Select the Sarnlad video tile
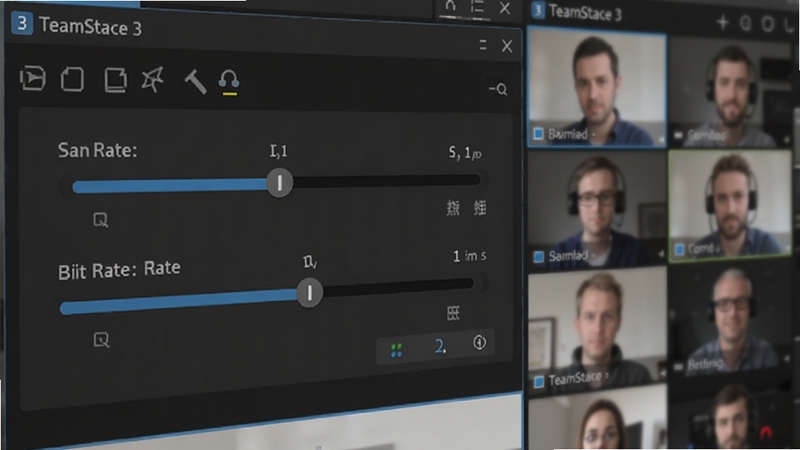 [x=597, y=208]
